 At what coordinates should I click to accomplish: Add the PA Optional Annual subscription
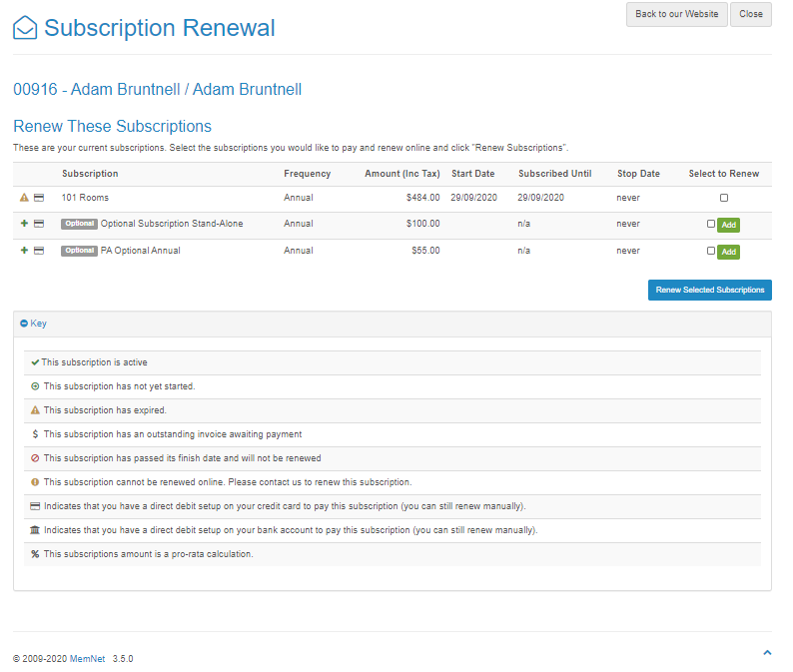coord(728,252)
